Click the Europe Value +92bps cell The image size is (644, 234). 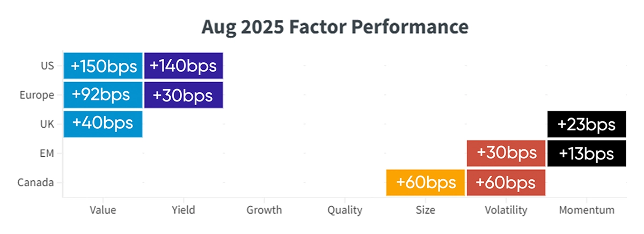pyautogui.click(x=103, y=95)
